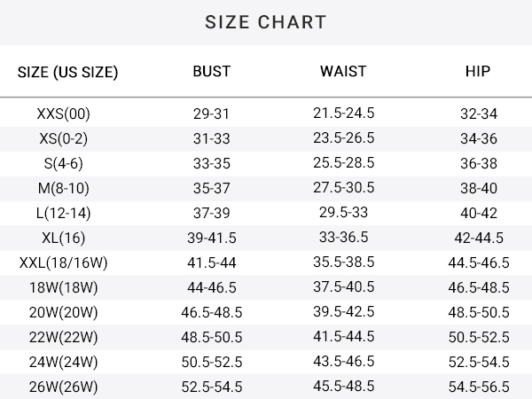Choose the 26W(26W) size label

click(x=64, y=387)
